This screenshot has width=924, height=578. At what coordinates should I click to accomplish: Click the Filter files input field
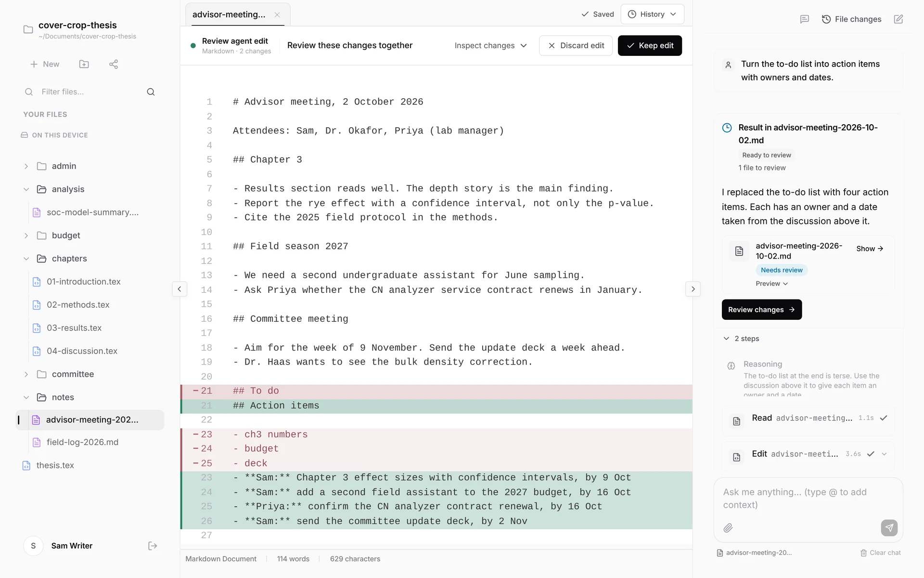coord(90,92)
